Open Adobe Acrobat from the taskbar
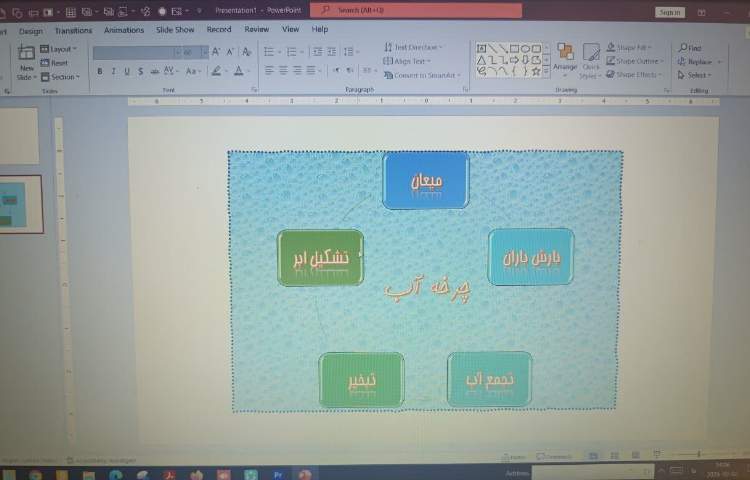 click(169, 475)
